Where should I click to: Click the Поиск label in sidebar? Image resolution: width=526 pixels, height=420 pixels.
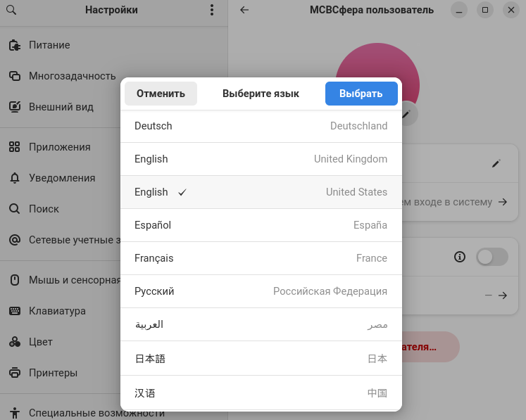[x=44, y=209]
